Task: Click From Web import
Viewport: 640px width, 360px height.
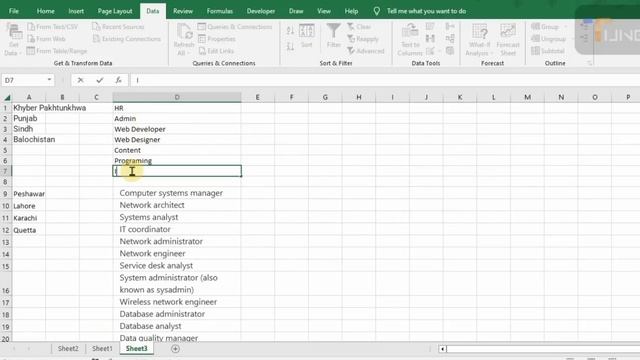Action: [x=46, y=39]
